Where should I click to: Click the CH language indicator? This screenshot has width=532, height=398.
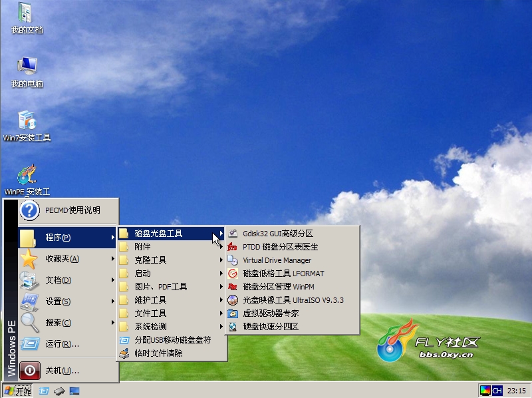(497, 391)
